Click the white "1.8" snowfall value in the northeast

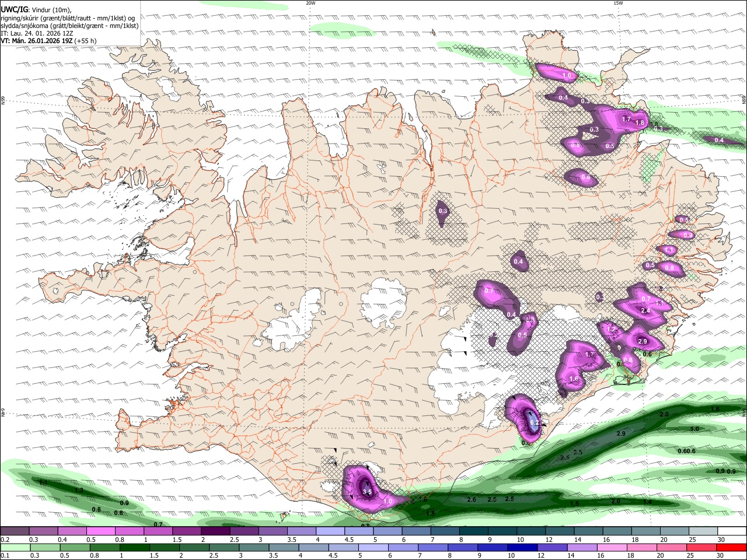pos(640,123)
